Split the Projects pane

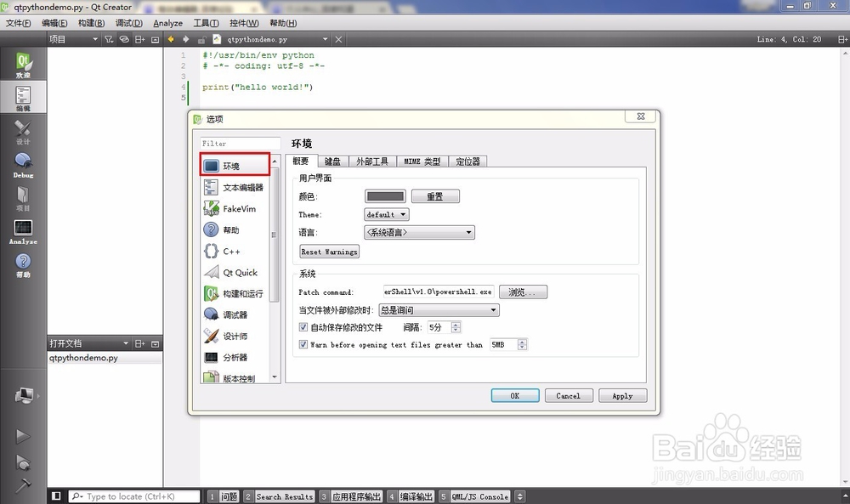[139, 39]
